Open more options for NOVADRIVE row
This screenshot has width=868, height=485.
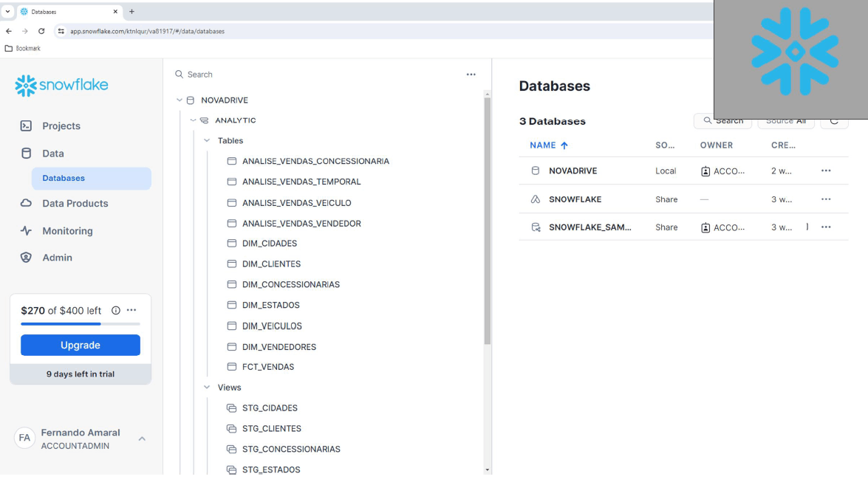826,171
